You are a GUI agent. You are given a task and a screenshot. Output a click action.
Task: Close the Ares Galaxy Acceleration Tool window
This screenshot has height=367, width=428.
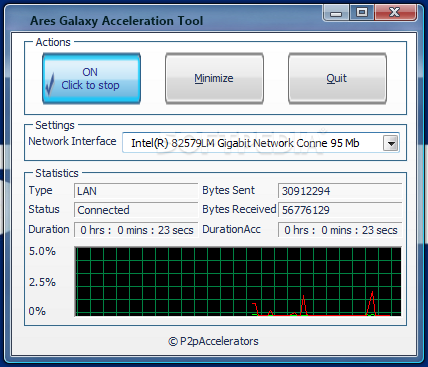click(x=395, y=13)
